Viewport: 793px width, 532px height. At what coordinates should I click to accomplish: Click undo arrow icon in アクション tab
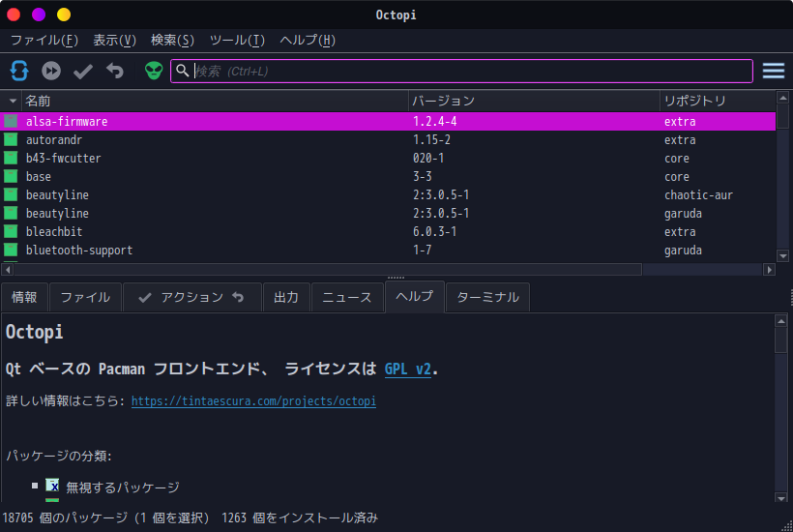pos(238,297)
